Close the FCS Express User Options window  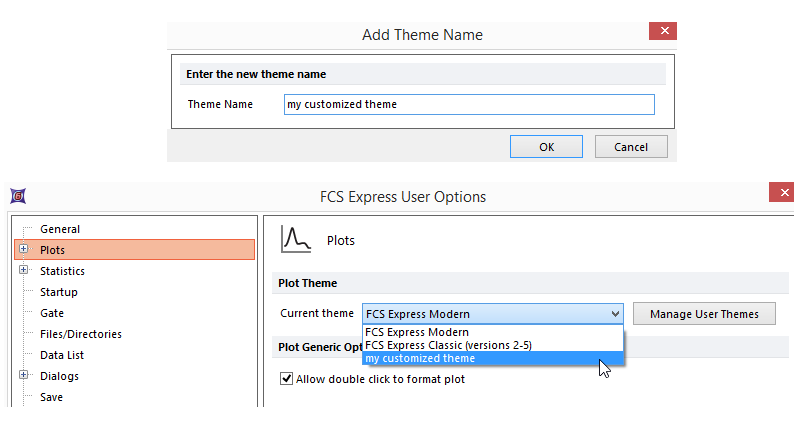[x=782, y=193]
